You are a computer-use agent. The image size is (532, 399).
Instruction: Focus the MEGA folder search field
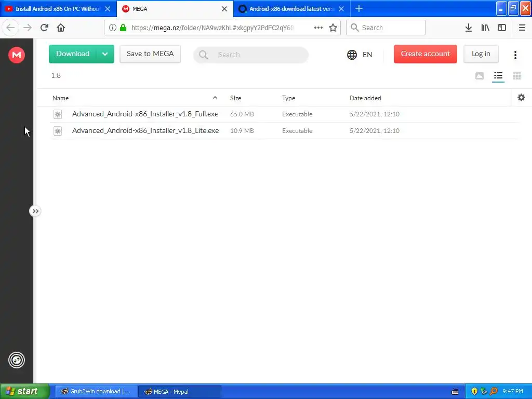click(x=251, y=55)
